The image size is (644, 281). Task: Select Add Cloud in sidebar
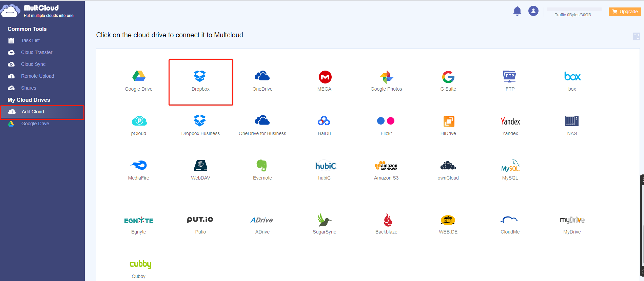[x=33, y=112]
